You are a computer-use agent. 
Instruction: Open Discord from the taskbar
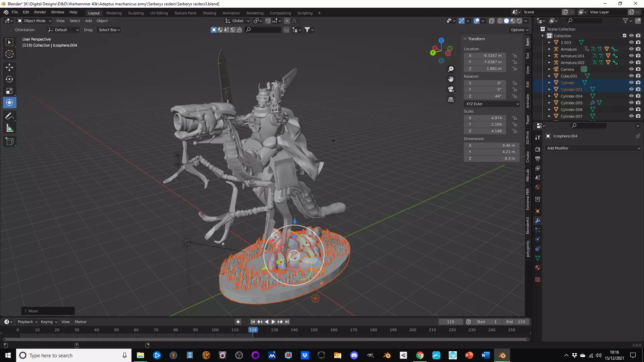tap(354, 355)
